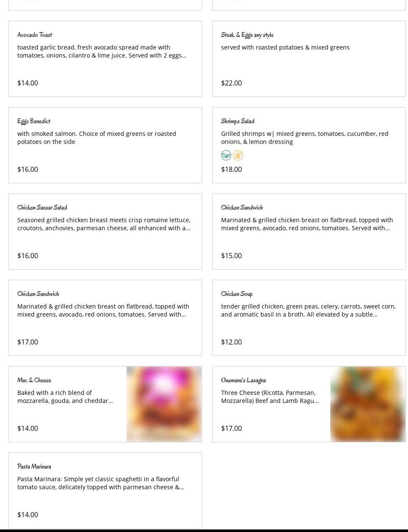Screen dimensions: 408x532
Task: Open the Chicken Soup menu item
Action: [237, 294]
